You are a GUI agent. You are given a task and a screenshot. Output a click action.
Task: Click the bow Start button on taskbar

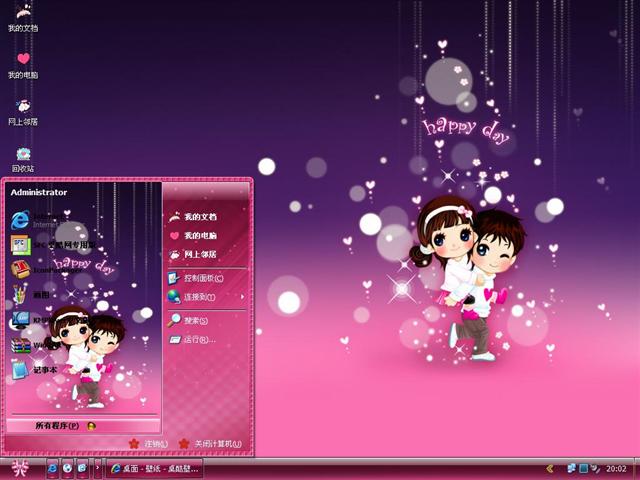[x=20, y=468]
